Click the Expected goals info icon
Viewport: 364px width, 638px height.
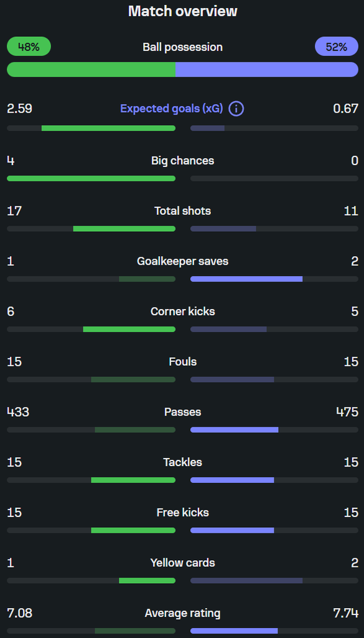click(x=236, y=109)
